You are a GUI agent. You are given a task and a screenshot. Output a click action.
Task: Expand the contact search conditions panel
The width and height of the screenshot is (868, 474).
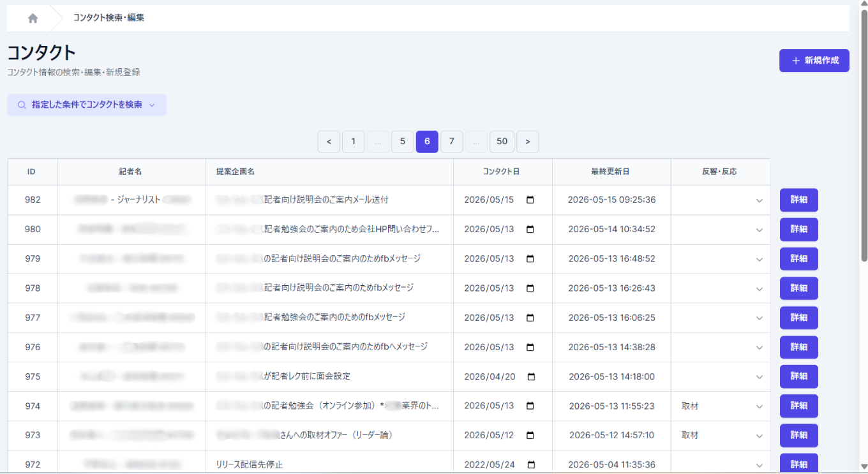pyautogui.click(x=87, y=105)
